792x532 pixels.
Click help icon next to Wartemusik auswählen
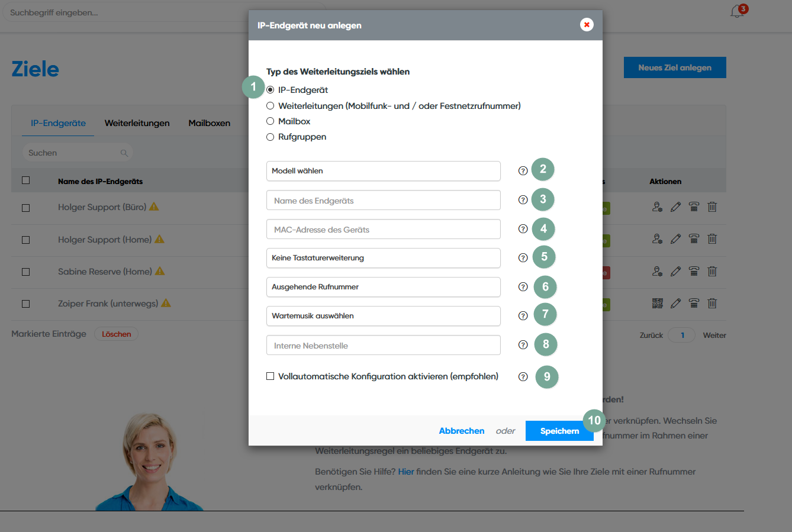523,316
